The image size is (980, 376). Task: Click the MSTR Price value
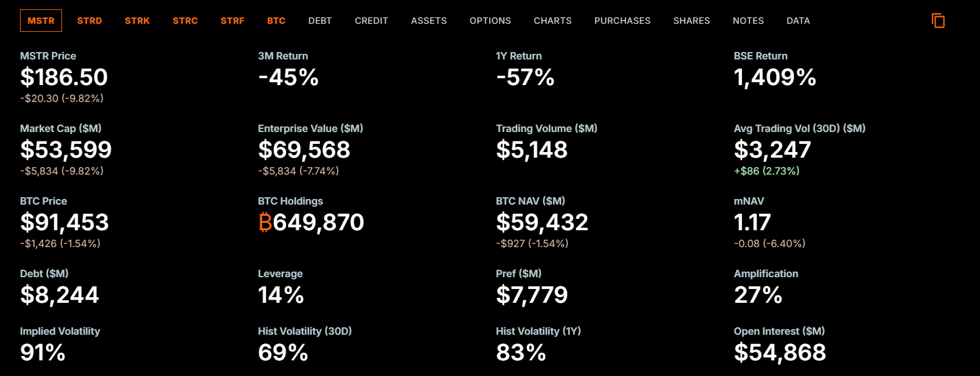pos(63,77)
